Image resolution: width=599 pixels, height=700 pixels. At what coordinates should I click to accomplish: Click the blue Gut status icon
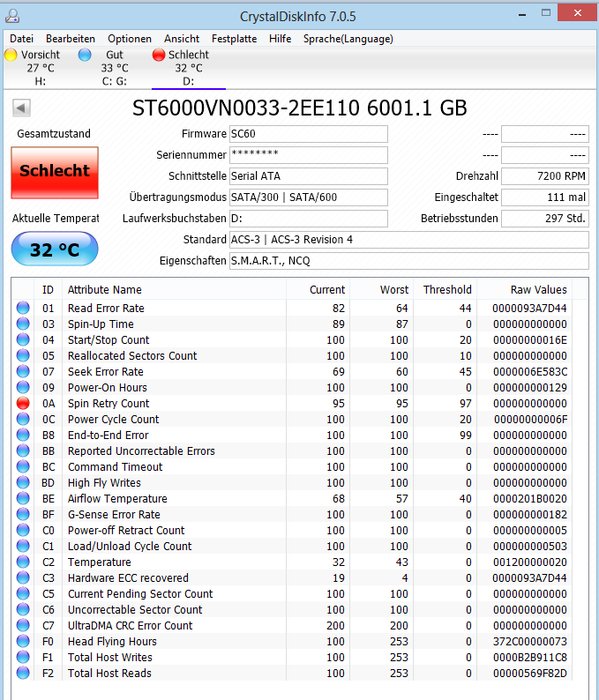pos(85,55)
